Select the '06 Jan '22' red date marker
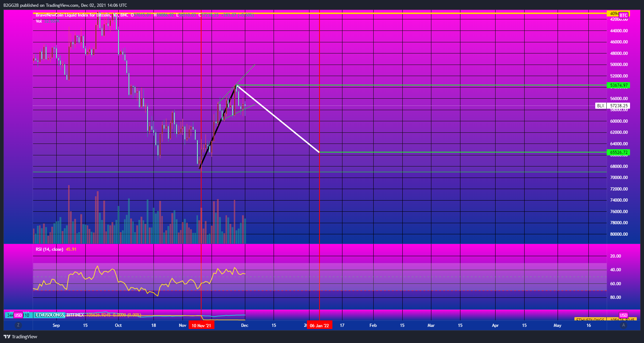 coord(319,325)
